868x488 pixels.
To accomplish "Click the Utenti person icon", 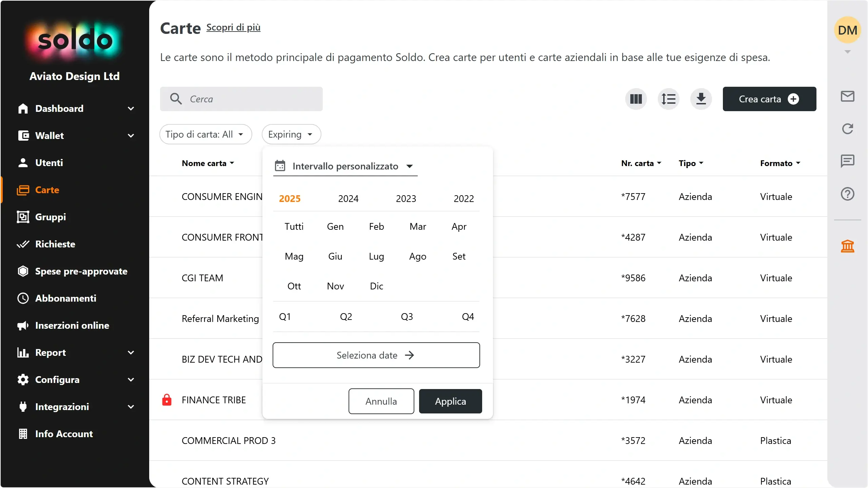I will [23, 163].
